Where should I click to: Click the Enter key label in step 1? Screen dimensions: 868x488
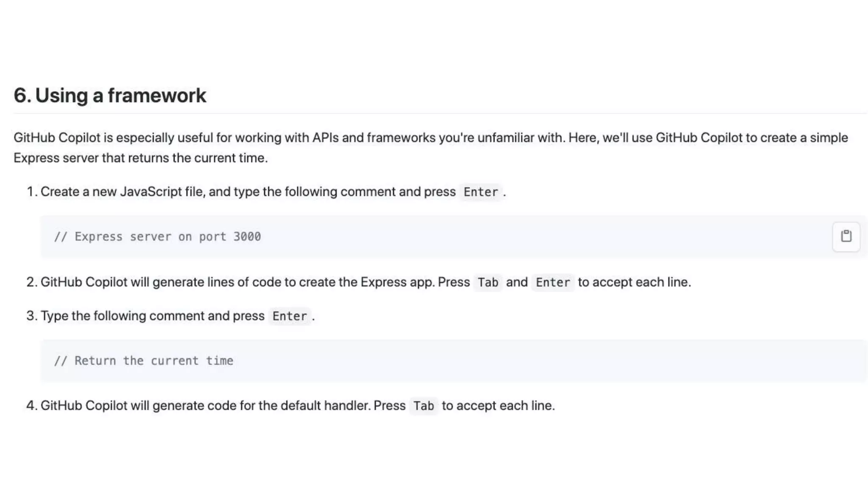(x=481, y=192)
